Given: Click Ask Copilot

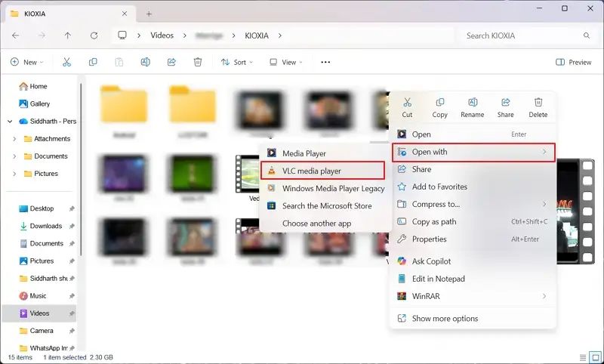Looking at the screenshot, I should pos(473,261).
